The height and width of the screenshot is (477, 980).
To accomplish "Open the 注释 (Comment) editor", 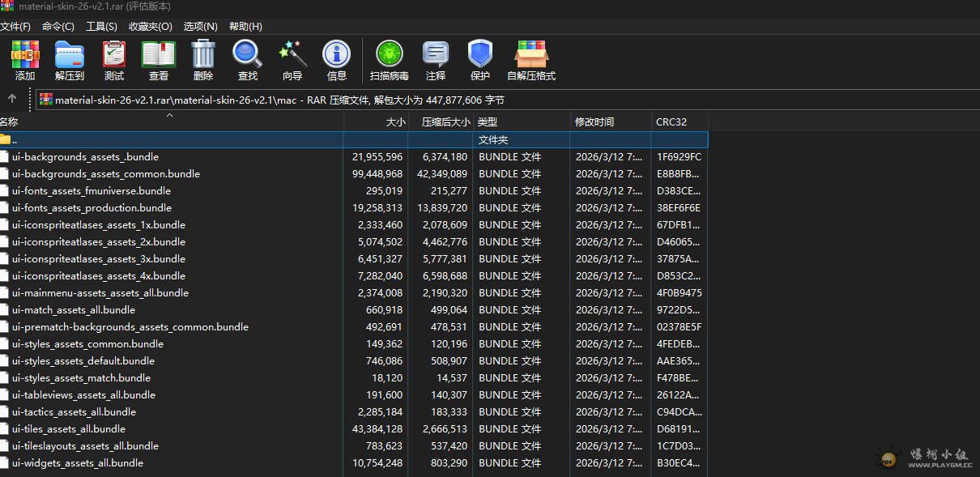I will point(436,59).
